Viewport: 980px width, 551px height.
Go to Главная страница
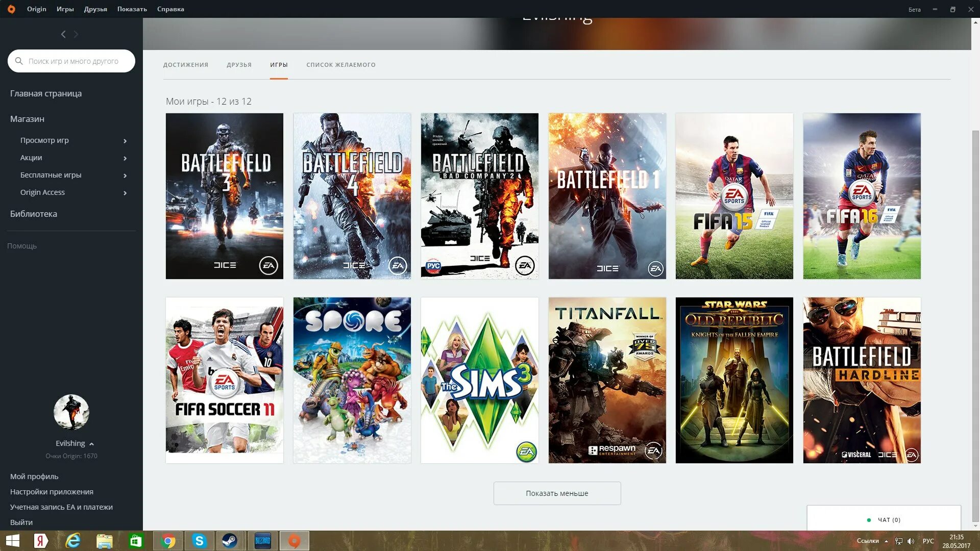point(46,93)
